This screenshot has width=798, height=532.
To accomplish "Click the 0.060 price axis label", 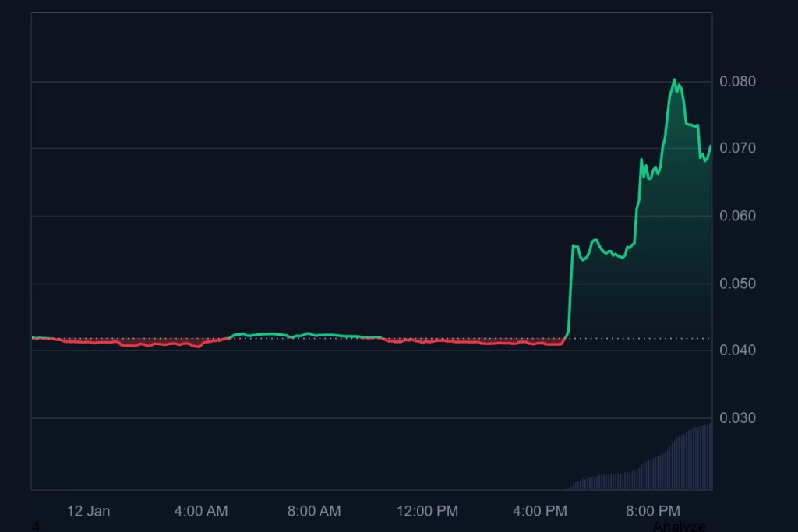I will pos(736,216).
